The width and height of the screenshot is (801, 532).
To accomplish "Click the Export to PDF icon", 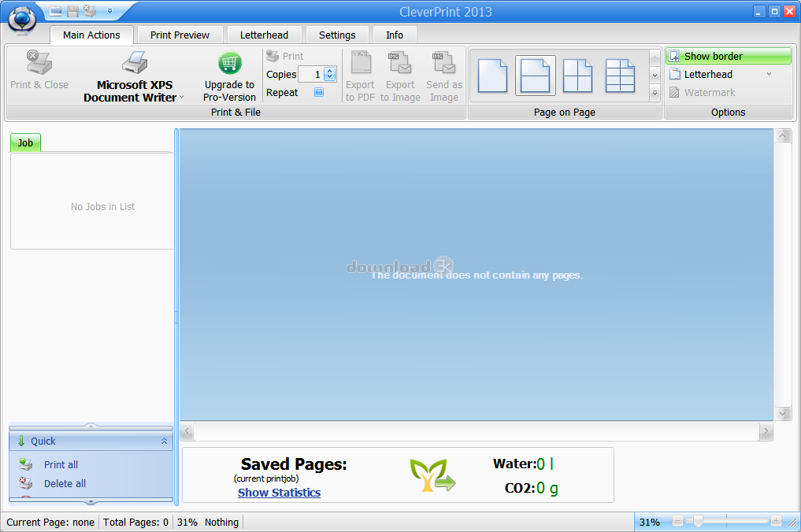I will [x=361, y=61].
